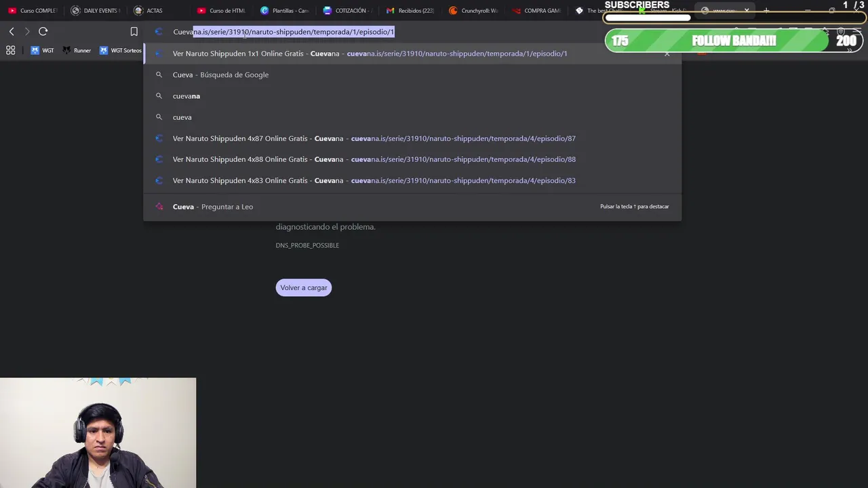Click the FOLLOW BANDA!!! progress bar
Image resolution: width=868 pixels, height=488 pixels.
732,41
